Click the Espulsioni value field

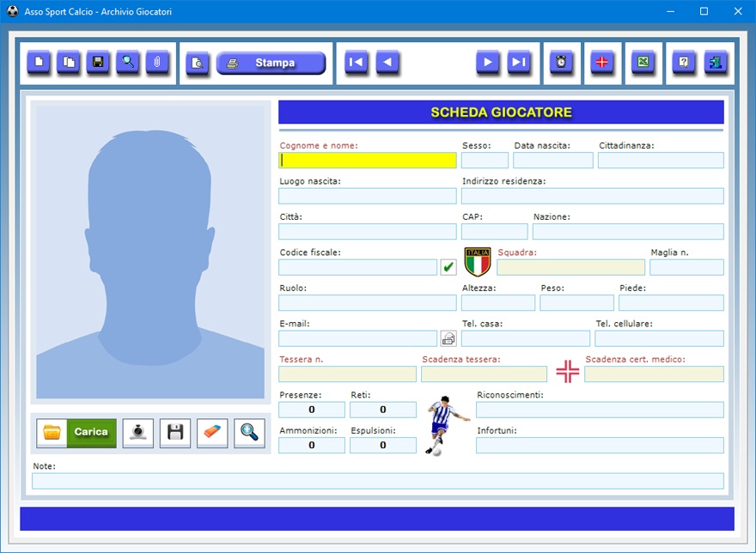pyautogui.click(x=383, y=446)
